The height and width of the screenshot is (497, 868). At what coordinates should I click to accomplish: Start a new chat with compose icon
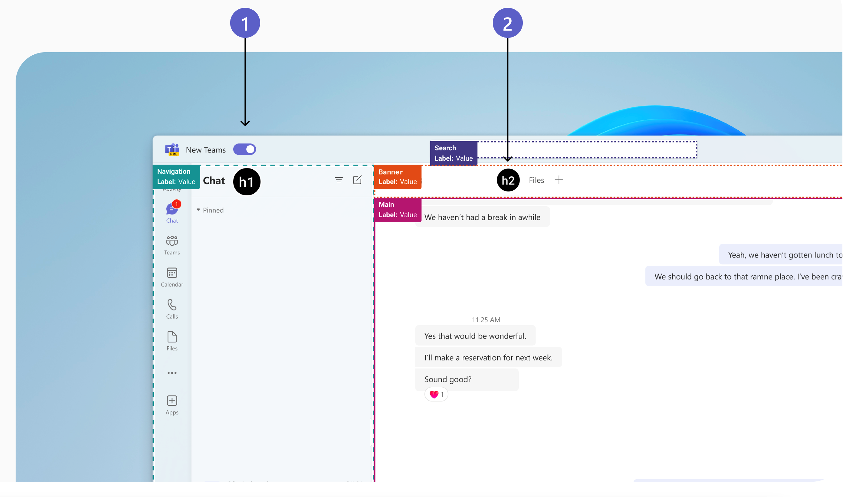[x=357, y=180]
